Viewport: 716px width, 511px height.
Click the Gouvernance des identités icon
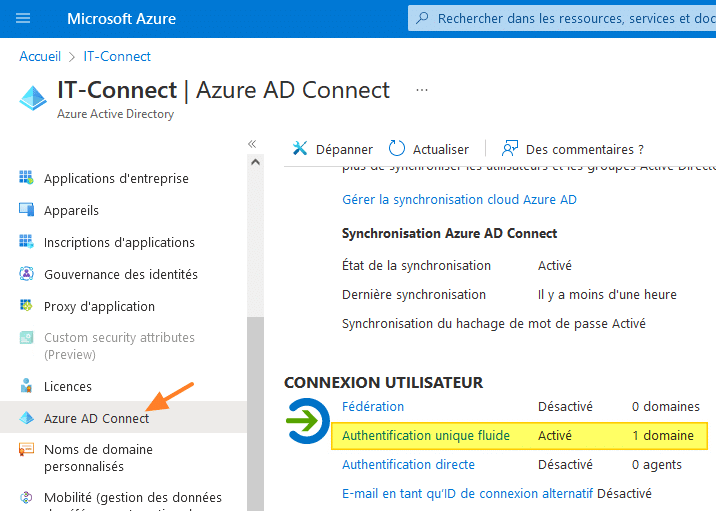click(26, 274)
